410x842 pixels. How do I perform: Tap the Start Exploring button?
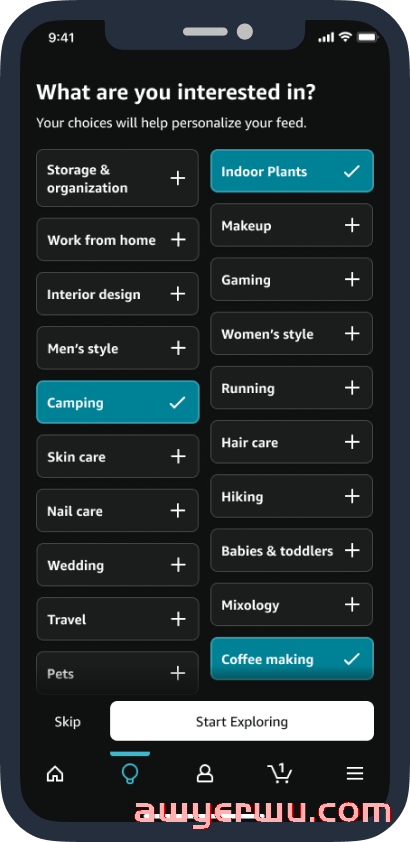242,721
